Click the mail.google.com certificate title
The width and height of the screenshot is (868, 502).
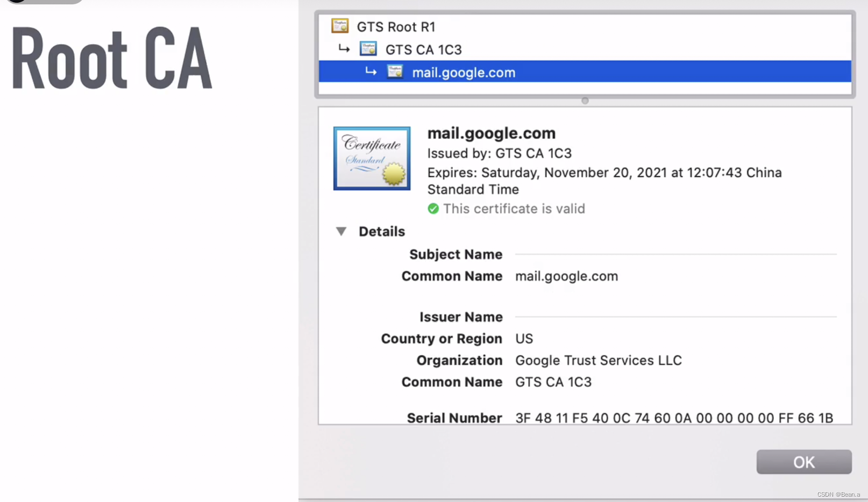coord(492,133)
